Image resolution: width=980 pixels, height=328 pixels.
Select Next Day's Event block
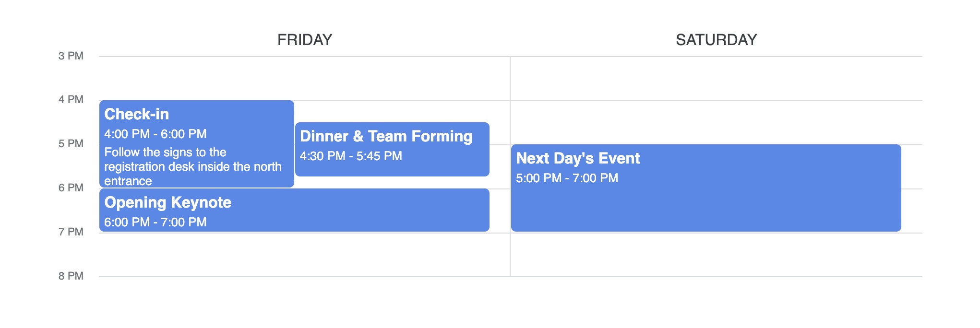706,188
